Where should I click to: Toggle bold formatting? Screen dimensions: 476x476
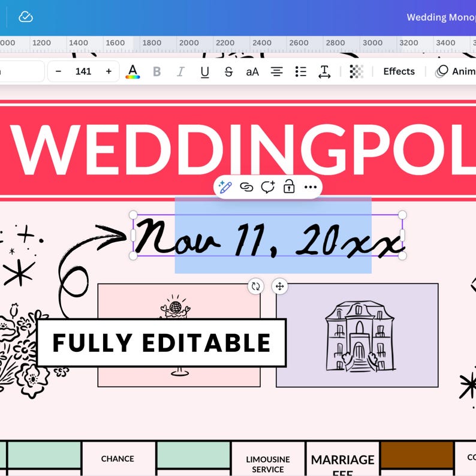(156, 72)
